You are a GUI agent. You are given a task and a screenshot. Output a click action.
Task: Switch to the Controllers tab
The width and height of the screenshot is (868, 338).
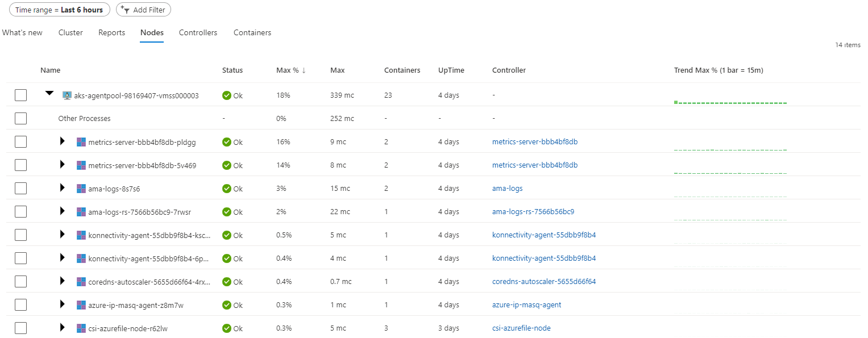[x=198, y=33]
